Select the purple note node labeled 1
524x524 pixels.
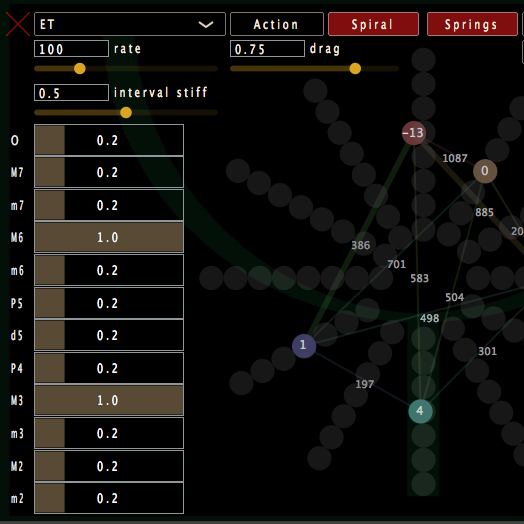pos(304,346)
